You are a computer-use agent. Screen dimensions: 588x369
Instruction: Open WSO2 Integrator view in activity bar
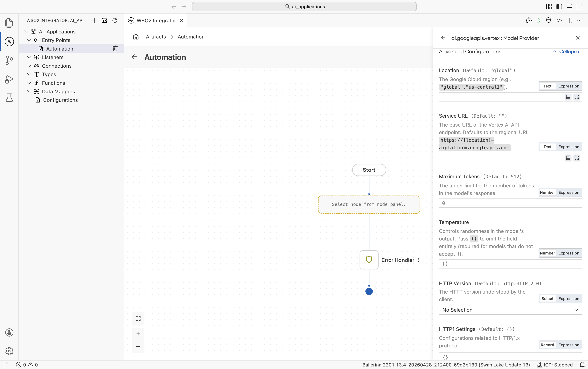click(9, 41)
